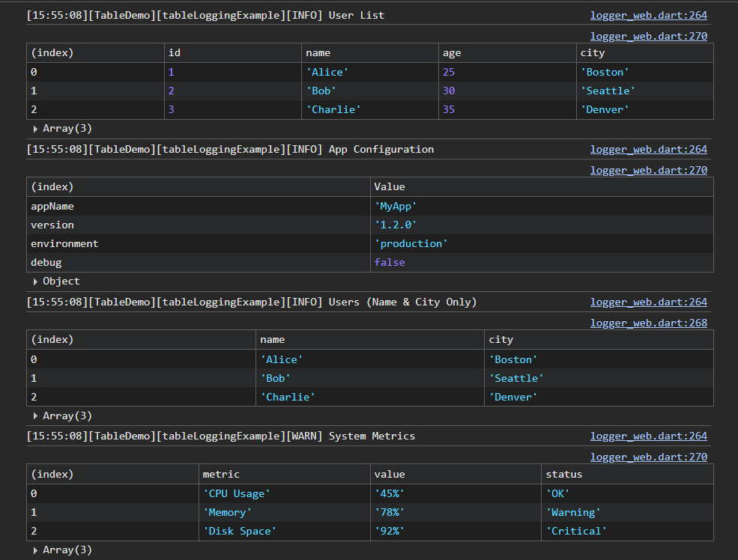This screenshot has height=560, width=738.
Task: Select the 'production' value
Action: pyautogui.click(x=411, y=243)
